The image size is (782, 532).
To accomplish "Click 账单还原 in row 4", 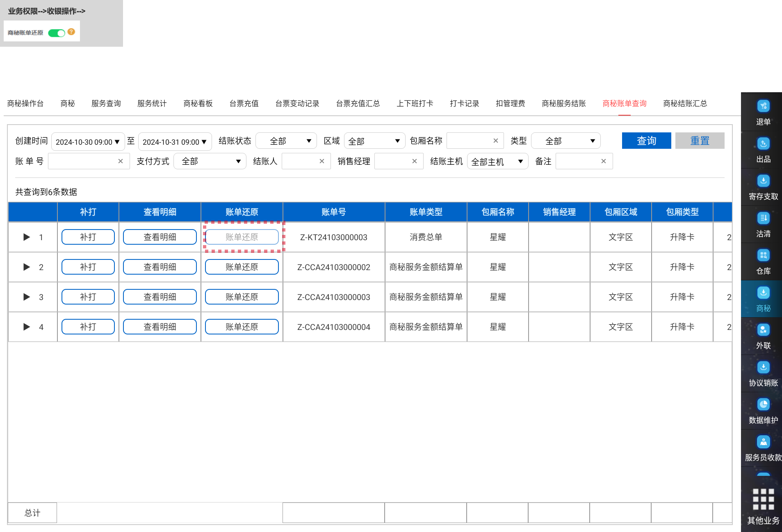I will point(242,327).
